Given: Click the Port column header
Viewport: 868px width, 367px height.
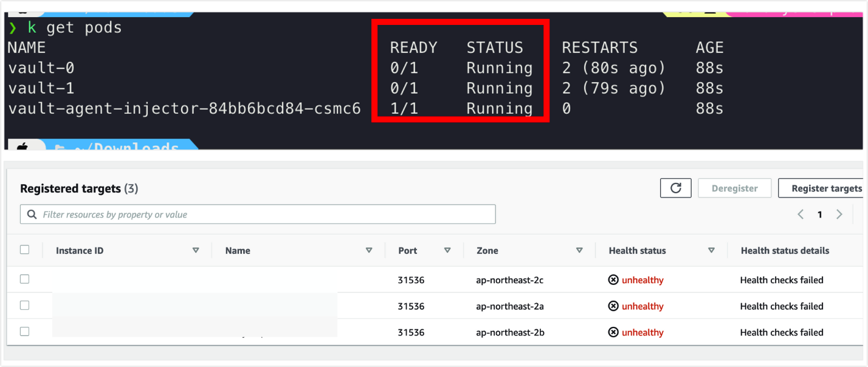Looking at the screenshot, I should (408, 250).
